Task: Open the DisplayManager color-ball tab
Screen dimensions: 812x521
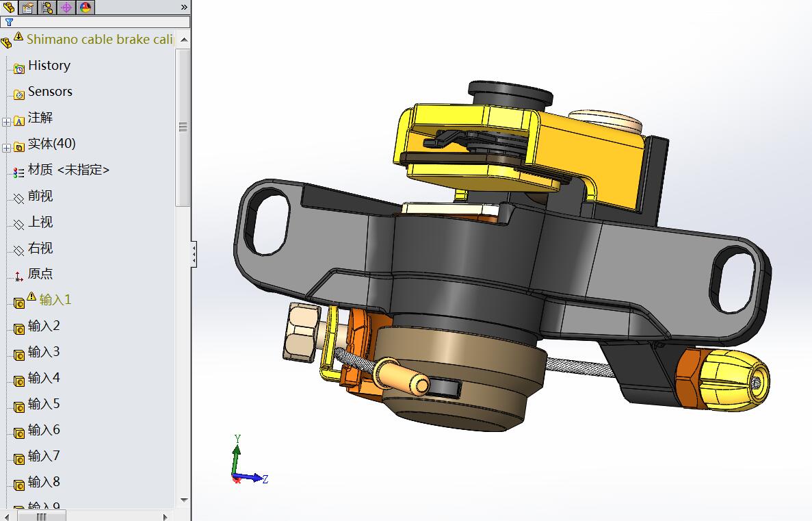Action: click(x=86, y=7)
